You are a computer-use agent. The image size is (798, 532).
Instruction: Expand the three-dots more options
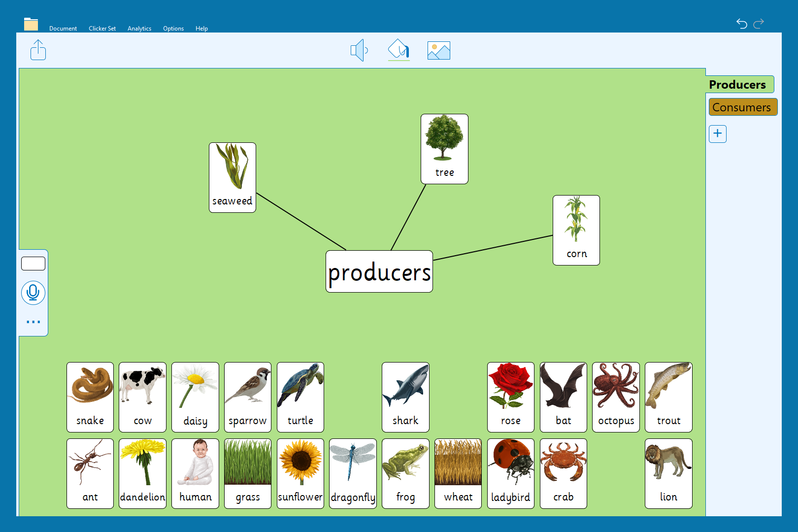33,322
